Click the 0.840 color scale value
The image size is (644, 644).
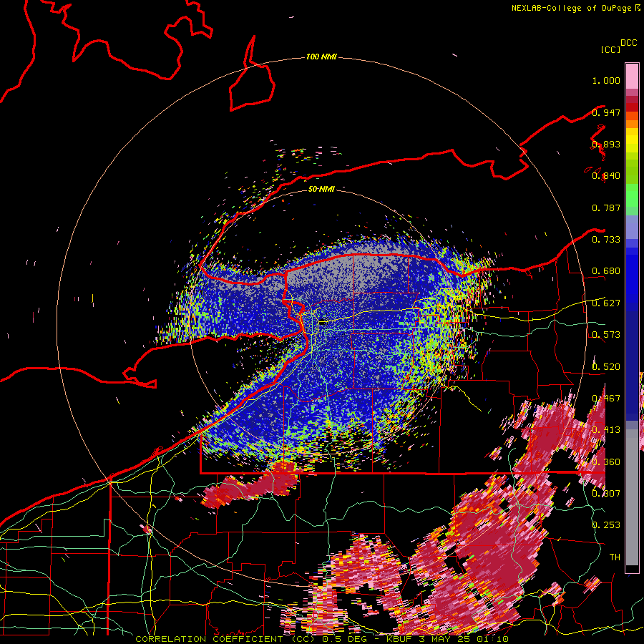(606, 176)
